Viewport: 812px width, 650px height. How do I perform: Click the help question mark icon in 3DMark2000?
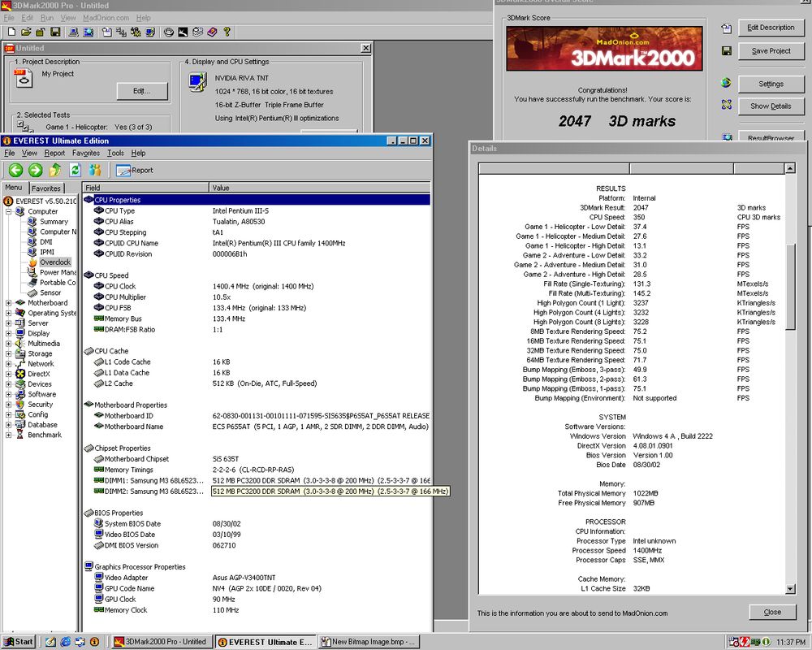227,32
